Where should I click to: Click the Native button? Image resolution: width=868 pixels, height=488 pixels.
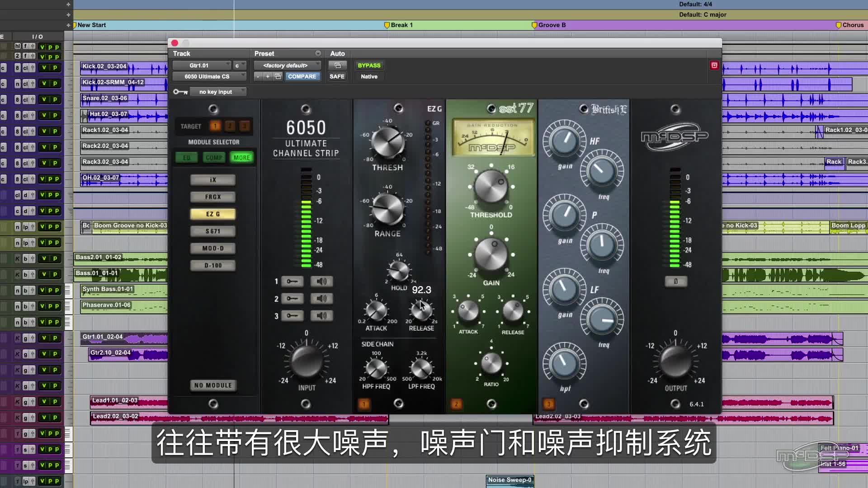[x=369, y=76]
